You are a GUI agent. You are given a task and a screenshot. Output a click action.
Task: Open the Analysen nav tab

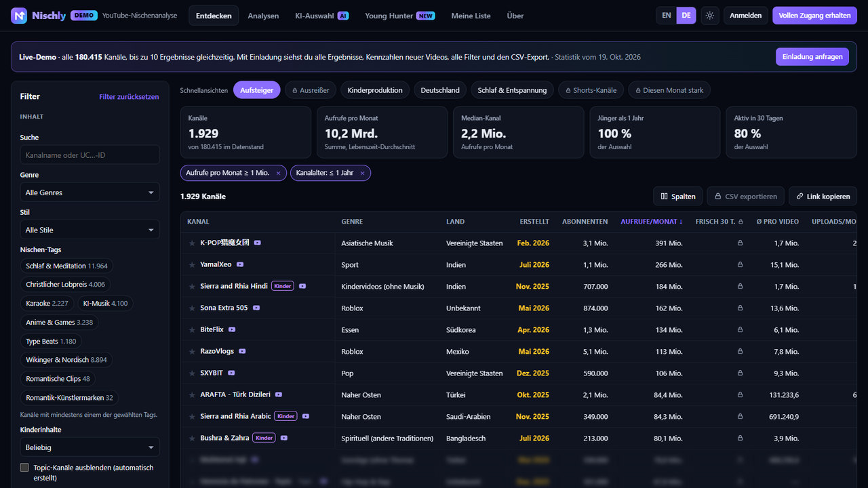click(263, 16)
